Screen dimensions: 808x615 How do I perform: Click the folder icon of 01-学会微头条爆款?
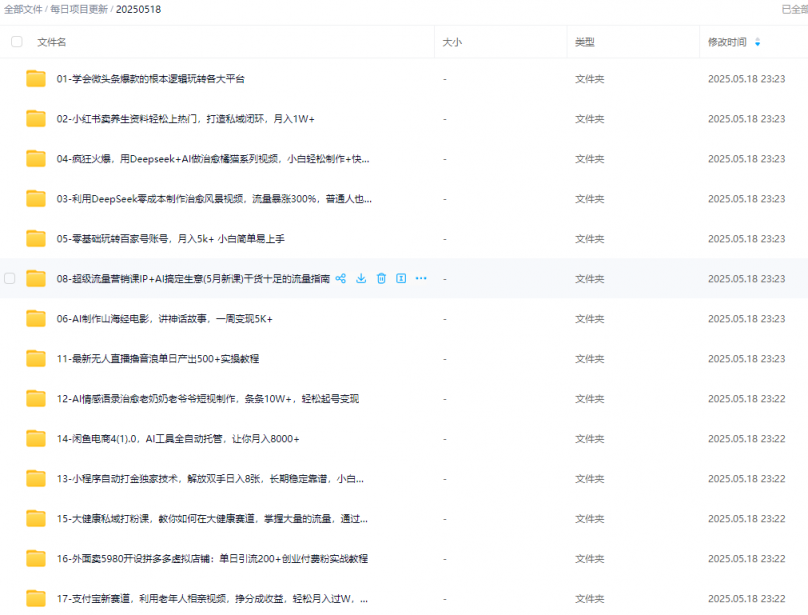[x=36, y=78]
